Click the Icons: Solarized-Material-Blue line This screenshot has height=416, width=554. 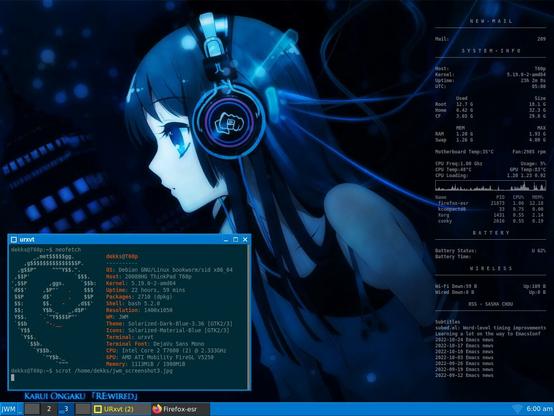coord(168,330)
